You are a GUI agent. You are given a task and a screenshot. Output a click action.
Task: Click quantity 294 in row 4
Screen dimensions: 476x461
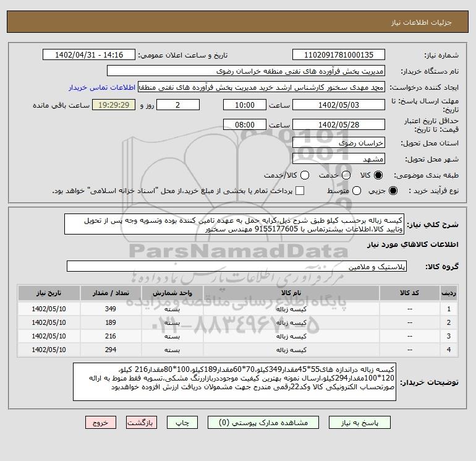tap(111, 350)
